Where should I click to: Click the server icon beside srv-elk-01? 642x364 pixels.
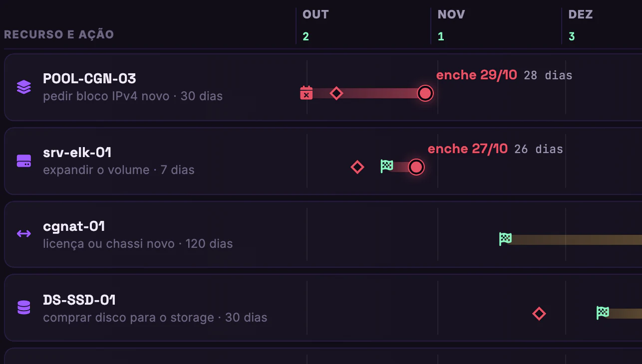click(24, 161)
